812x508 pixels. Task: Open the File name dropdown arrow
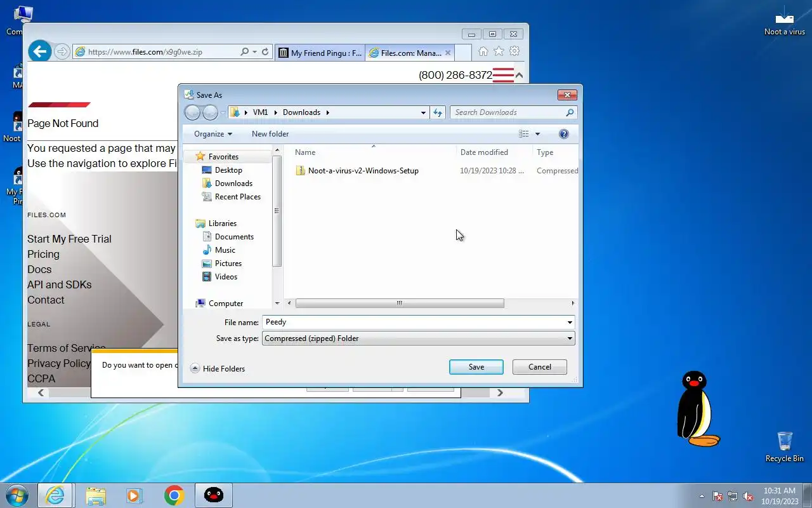point(570,322)
